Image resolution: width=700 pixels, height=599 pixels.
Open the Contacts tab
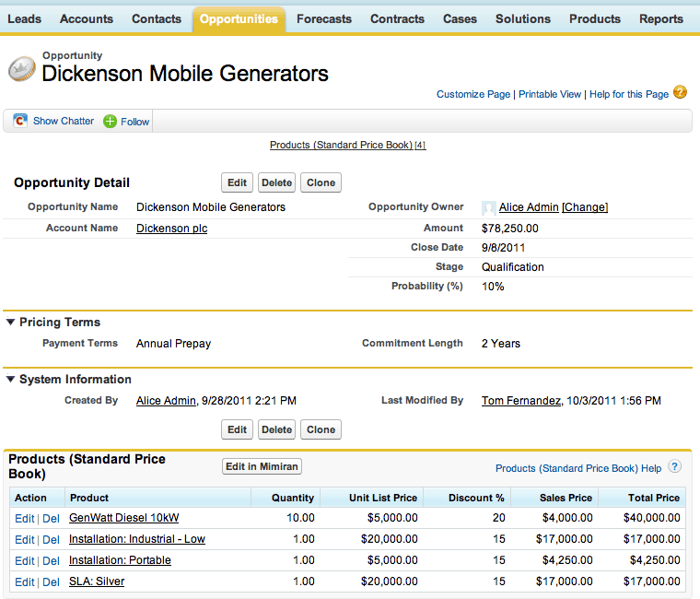click(x=157, y=18)
